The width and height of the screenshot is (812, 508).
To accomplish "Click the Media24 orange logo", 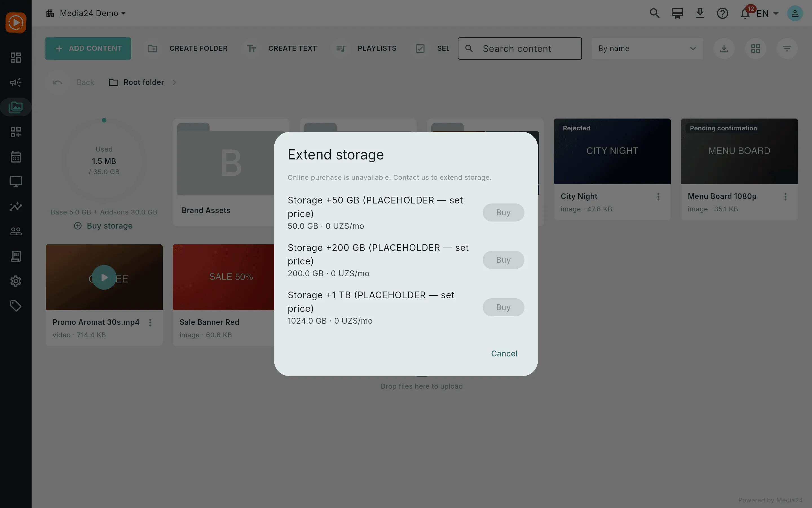I will (16, 23).
